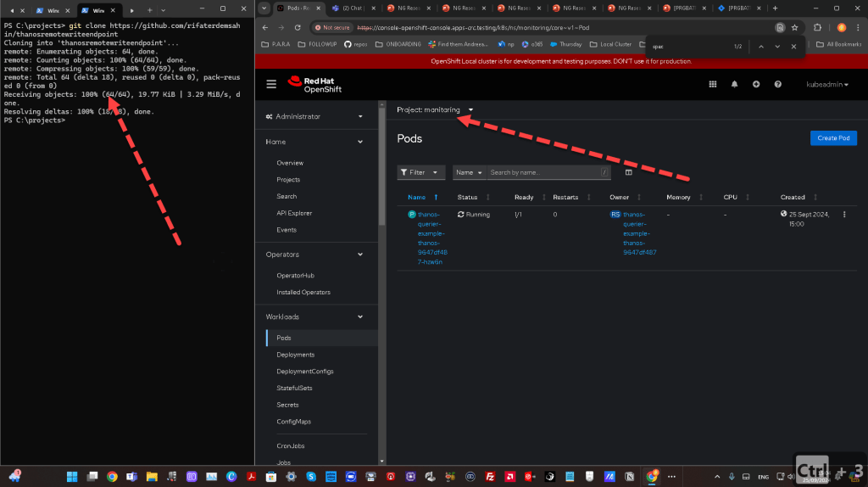Open the application launcher grid icon
Image resolution: width=868 pixels, height=487 pixels.
(712, 84)
